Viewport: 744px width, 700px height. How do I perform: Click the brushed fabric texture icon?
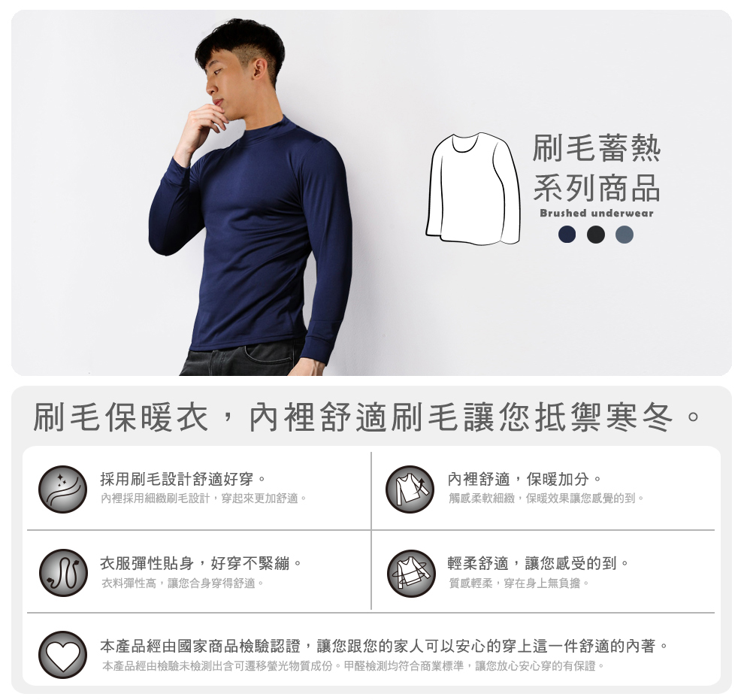(x=62, y=489)
